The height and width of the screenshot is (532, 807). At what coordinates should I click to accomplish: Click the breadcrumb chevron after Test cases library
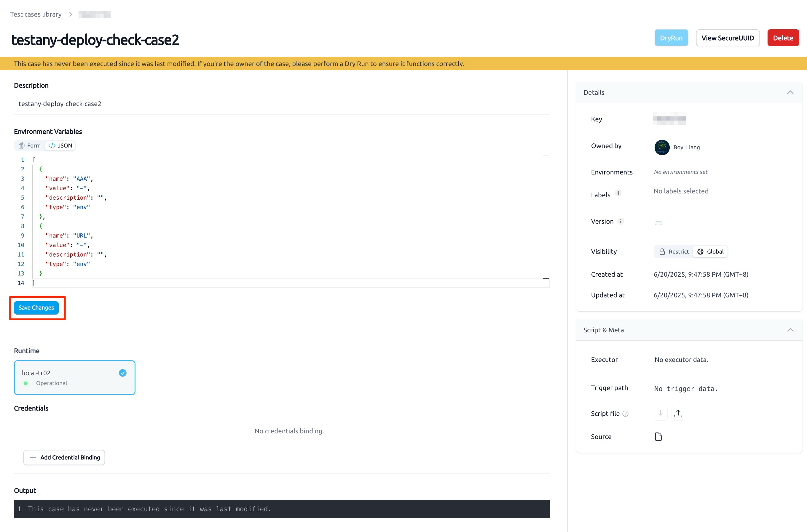(70, 14)
